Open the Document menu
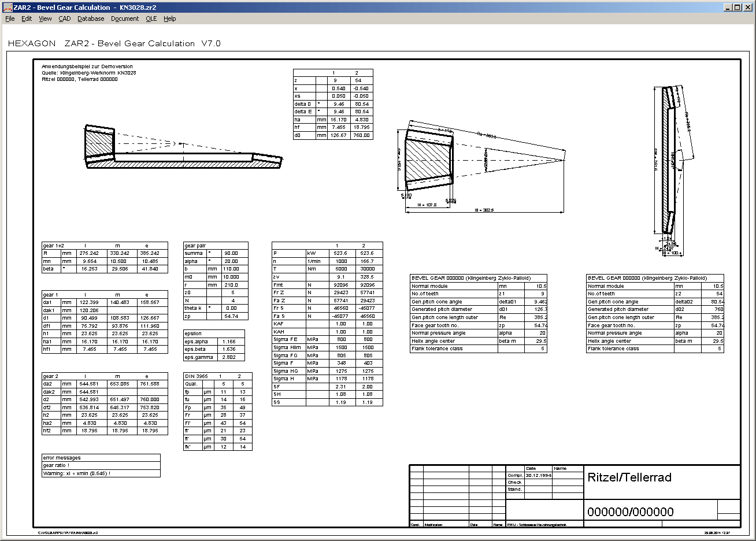756x541 pixels. (x=125, y=18)
